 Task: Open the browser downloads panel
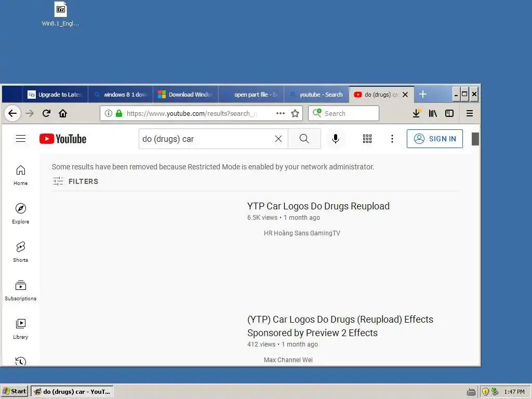(416, 113)
